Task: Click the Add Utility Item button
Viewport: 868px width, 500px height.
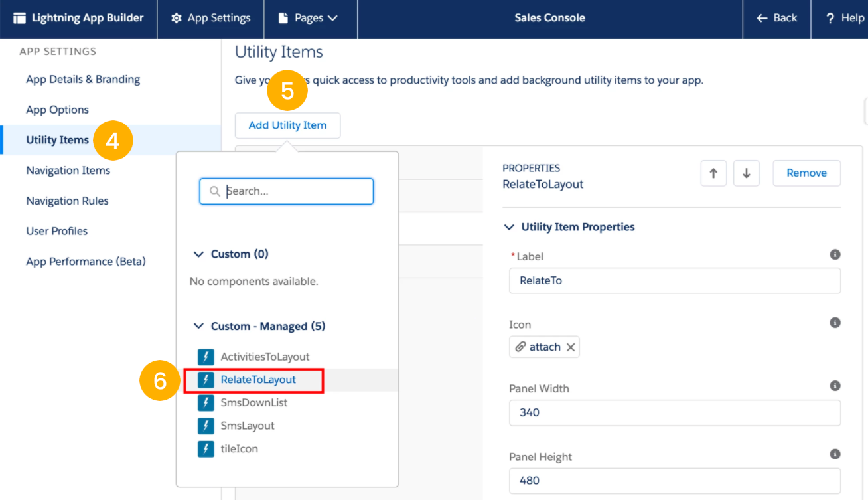Action: coord(287,125)
